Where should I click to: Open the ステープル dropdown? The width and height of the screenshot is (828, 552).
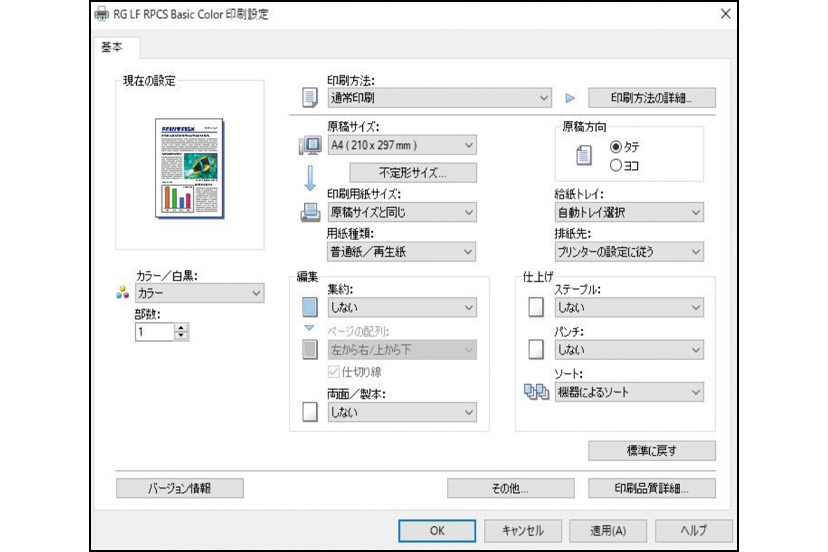tap(629, 307)
